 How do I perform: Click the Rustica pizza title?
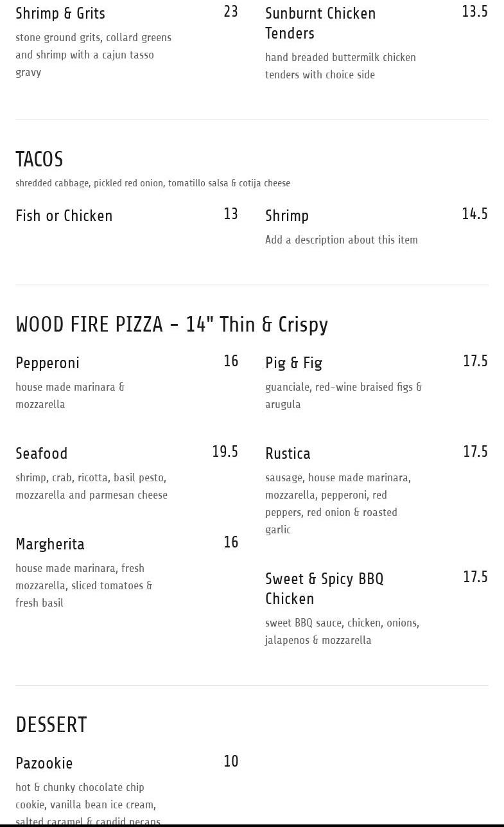click(288, 454)
